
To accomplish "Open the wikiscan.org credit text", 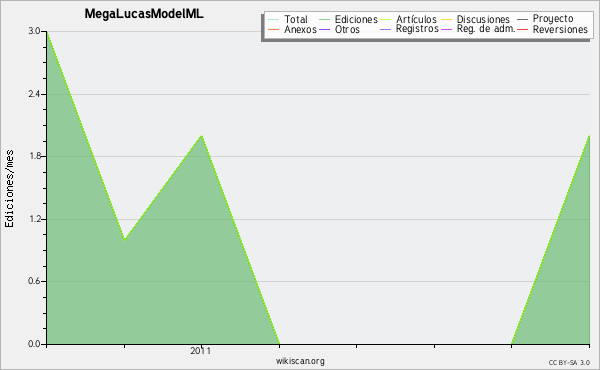I will pos(300,361).
